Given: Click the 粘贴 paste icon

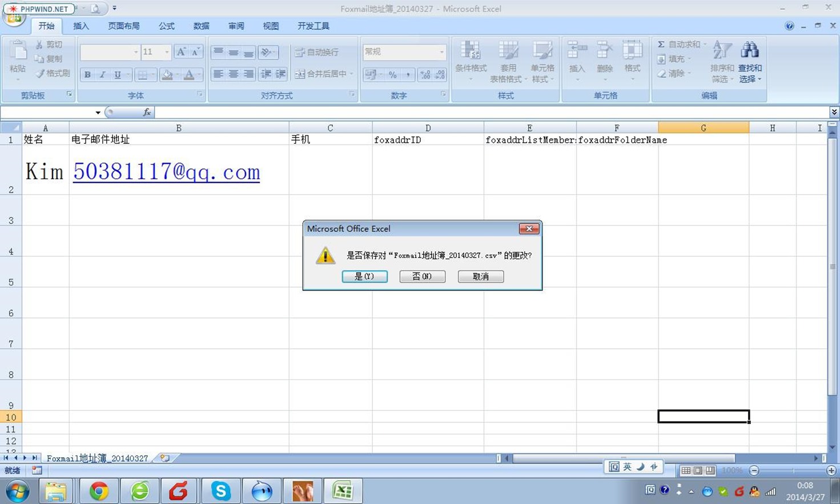Looking at the screenshot, I should pos(17,53).
